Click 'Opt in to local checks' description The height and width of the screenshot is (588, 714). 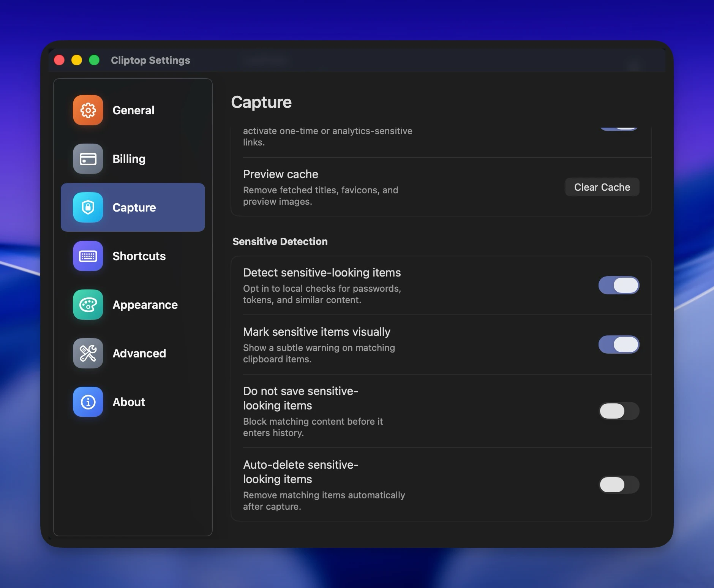click(322, 294)
